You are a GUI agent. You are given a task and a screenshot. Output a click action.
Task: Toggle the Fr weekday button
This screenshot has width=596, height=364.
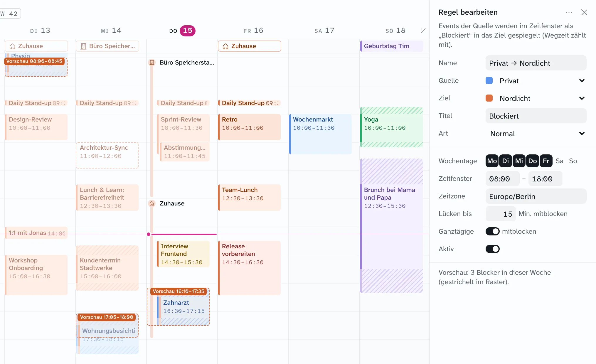546,161
